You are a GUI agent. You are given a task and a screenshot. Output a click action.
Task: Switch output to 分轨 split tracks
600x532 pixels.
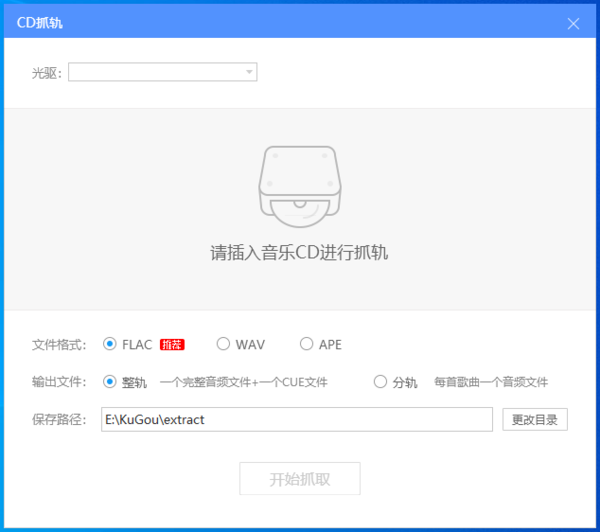380,381
